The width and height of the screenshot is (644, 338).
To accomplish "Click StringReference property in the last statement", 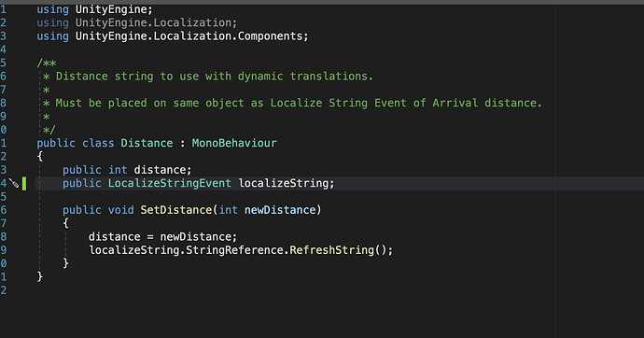I will pyautogui.click(x=234, y=249).
